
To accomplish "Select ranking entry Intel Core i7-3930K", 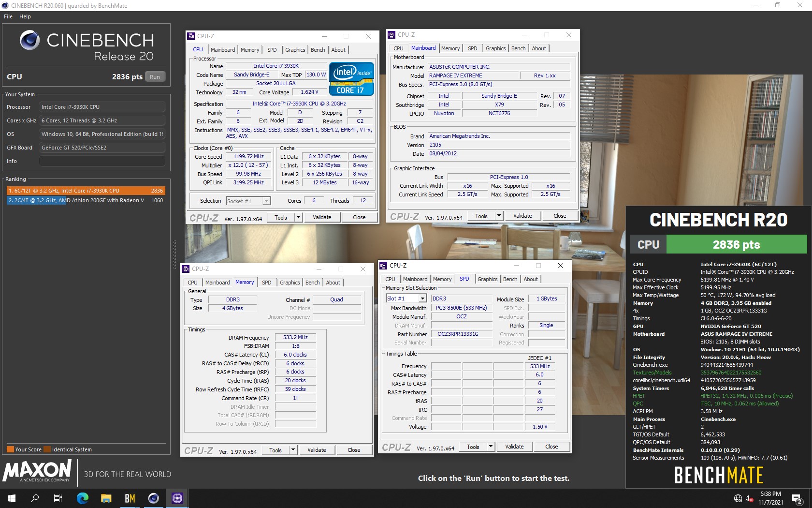I will click(x=86, y=191).
